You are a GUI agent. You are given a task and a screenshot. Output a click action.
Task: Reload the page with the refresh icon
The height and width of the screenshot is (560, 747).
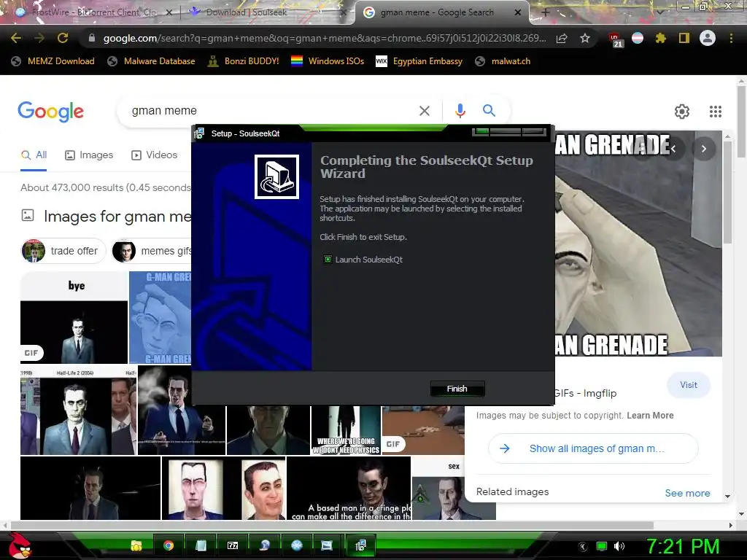pos(63,38)
